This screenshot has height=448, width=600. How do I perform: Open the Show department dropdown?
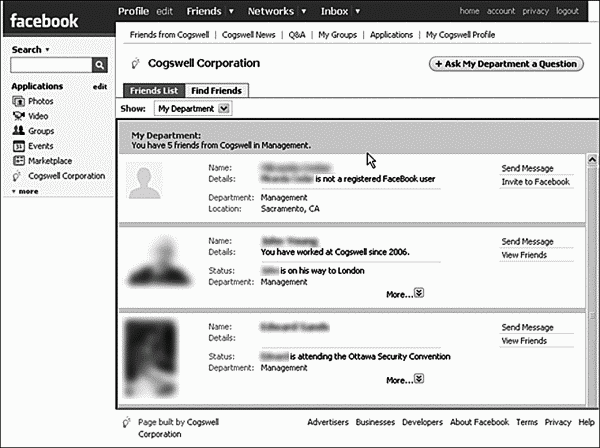point(223,108)
